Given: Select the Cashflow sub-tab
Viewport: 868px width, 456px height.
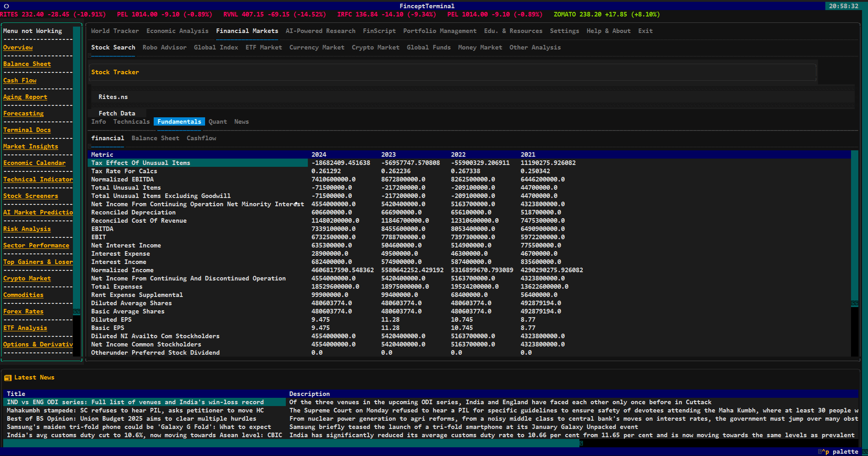Looking at the screenshot, I should pos(201,138).
